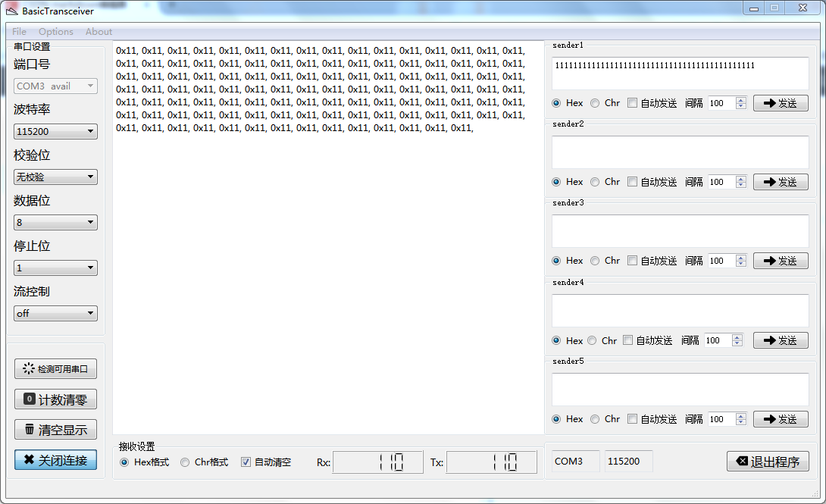The image size is (826, 504).
Task: Click the sender4 interval spinner arrows
Action: tap(737, 340)
